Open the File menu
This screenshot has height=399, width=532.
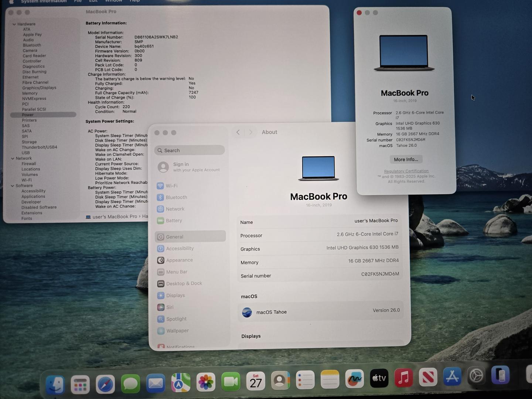coord(78,1)
